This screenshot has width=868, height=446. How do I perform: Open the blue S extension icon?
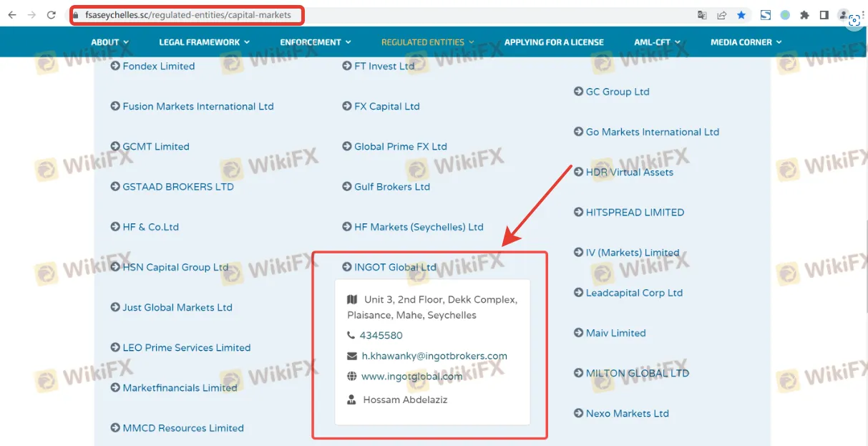[766, 15]
